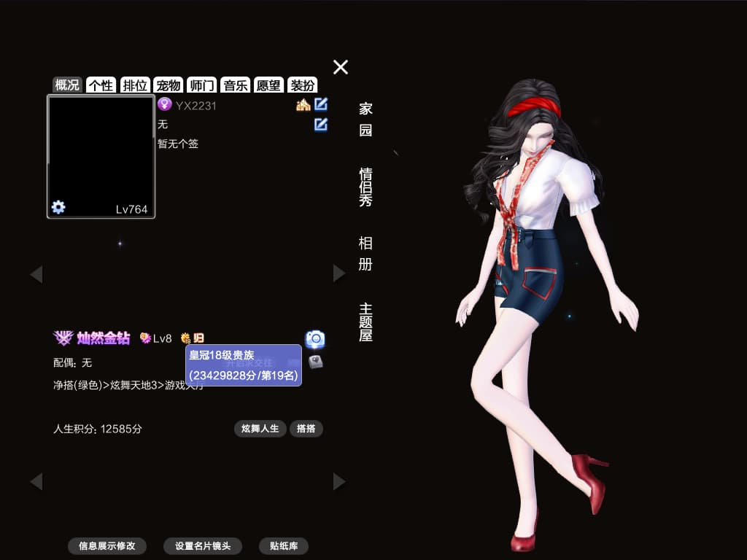The image size is (747, 560).
Task: Switch to the 音乐 music tab
Action: tap(236, 85)
